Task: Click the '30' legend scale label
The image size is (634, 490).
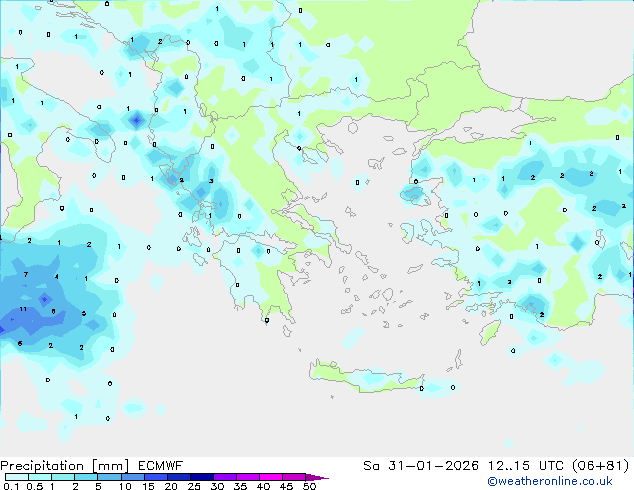Action: point(217,486)
